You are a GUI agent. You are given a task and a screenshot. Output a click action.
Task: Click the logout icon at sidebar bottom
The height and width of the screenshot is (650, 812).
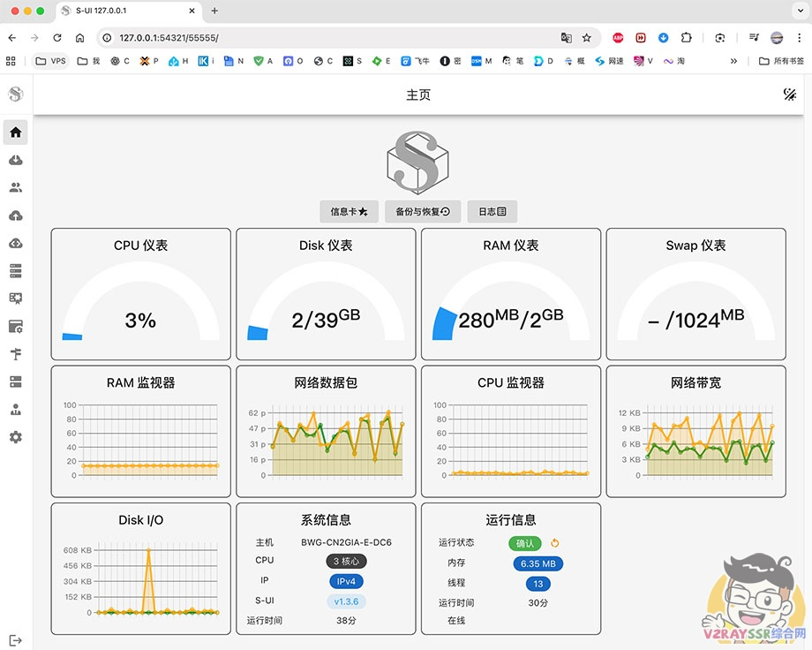(x=15, y=640)
